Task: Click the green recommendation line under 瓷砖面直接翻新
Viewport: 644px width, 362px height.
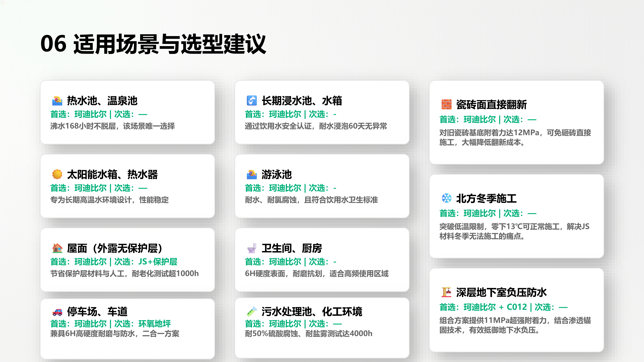Action: tap(488, 119)
